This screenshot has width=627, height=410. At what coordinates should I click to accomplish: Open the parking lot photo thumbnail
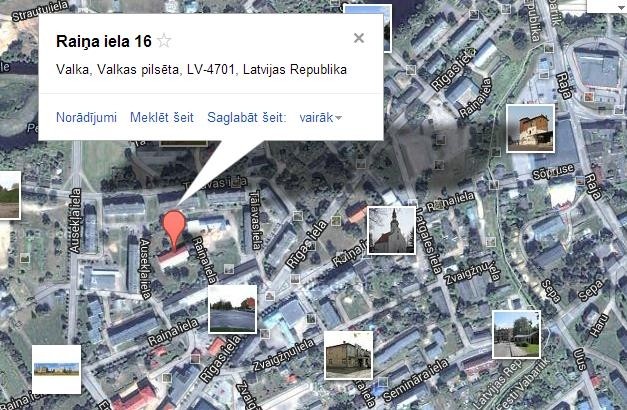click(232, 309)
